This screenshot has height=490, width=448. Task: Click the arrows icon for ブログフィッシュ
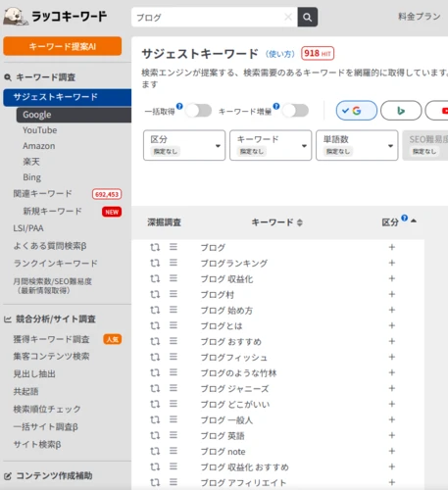pos(155,357)
